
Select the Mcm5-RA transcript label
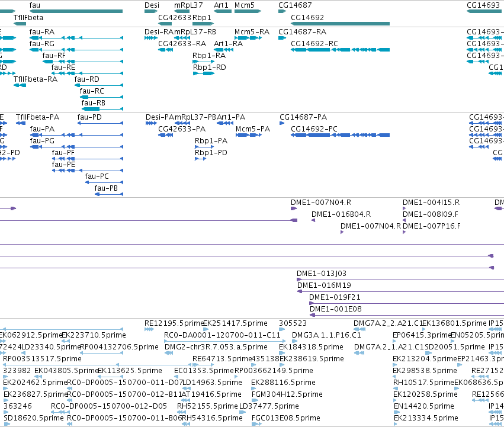point(252,31)
